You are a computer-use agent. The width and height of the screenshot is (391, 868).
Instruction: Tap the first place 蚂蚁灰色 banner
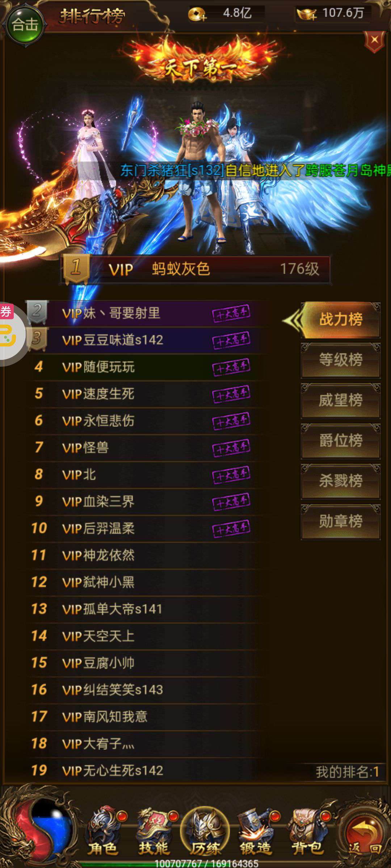click(196, 269)
